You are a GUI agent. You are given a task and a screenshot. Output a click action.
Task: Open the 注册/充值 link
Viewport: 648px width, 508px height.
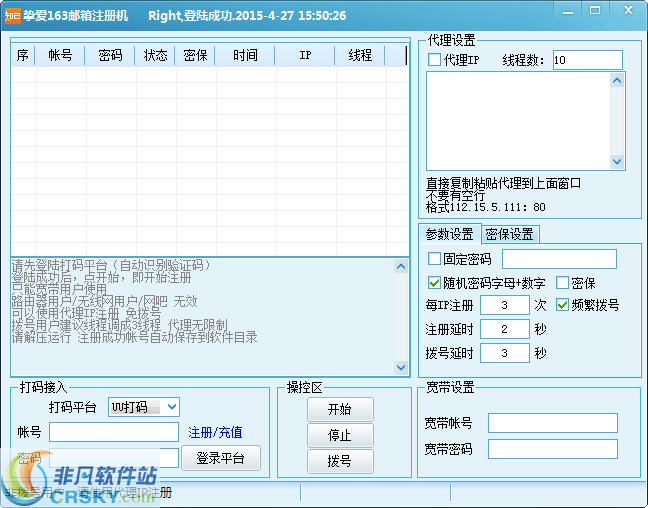(215, 432)
